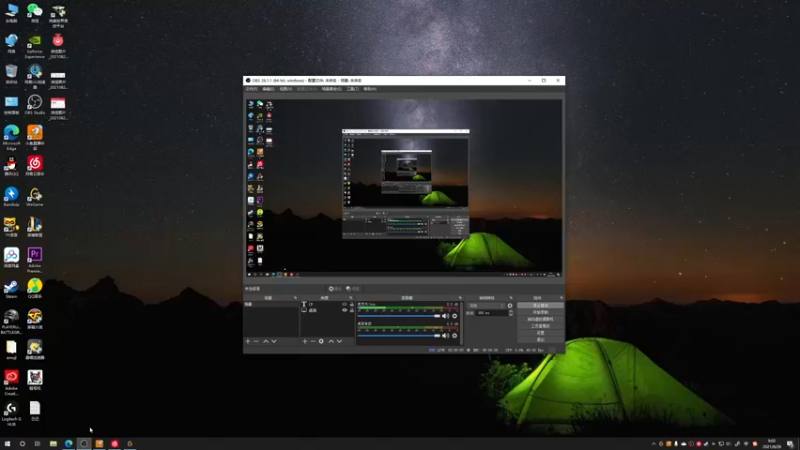Undock the Sources panel via header icon

(351, 298)
